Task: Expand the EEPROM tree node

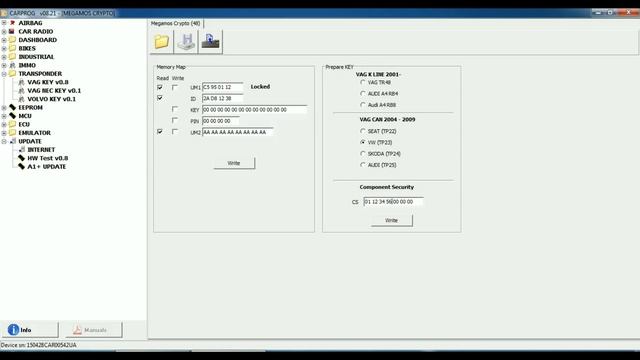Action: coord(4,108)
